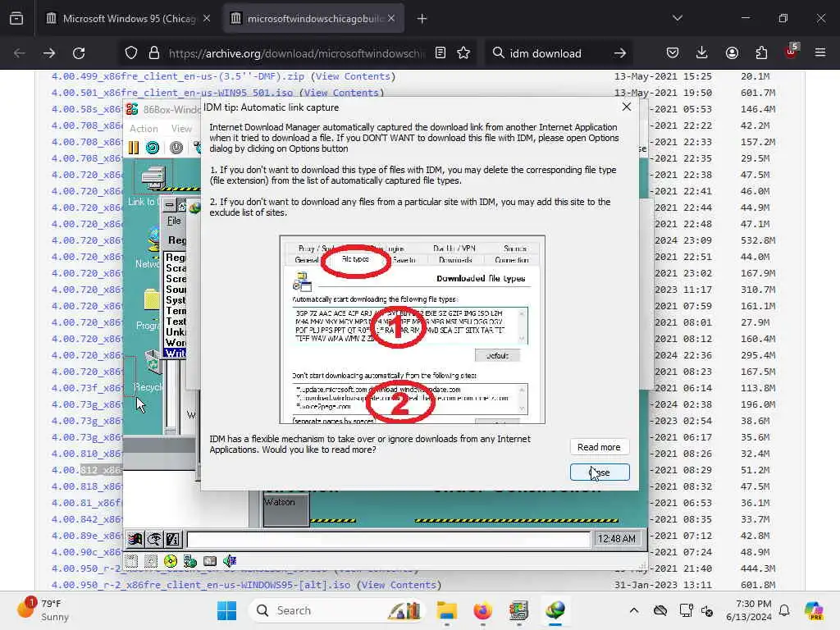This screenshot has height=630, width=840.
Task: Open the Firefox extensions puzzle icon
Action: pos(761,52)
